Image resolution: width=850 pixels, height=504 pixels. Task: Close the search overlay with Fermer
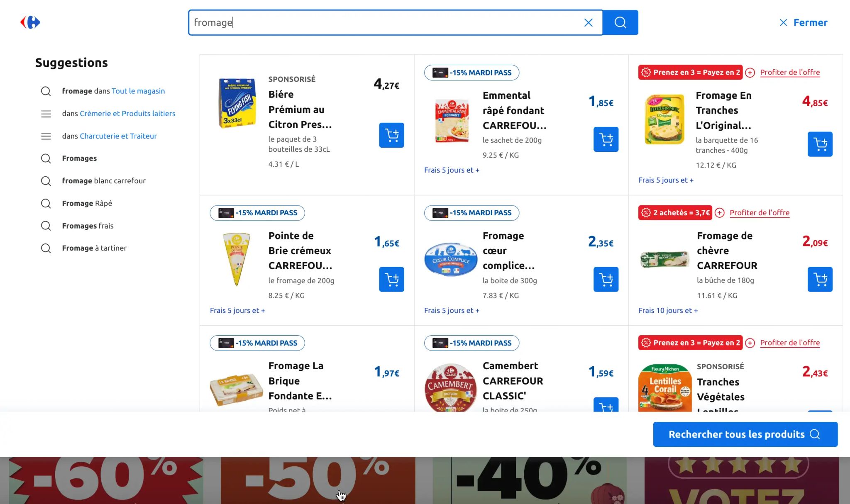pyautogui.click(x=803, y=23)
